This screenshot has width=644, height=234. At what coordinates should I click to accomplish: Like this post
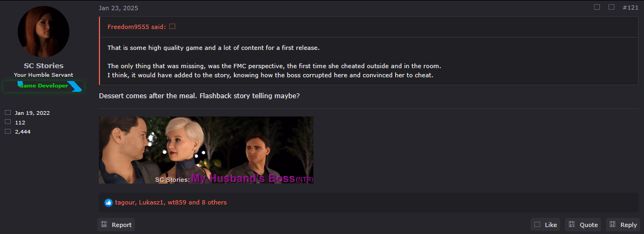click(546, 224)
